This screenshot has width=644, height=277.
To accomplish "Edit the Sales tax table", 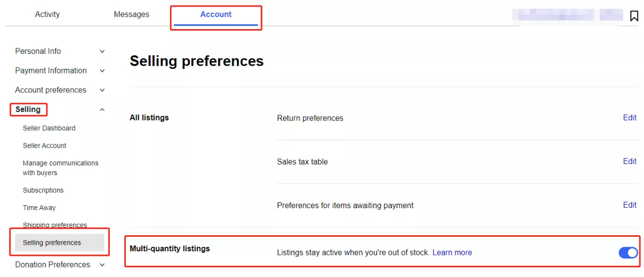I will tap(629, 161).
